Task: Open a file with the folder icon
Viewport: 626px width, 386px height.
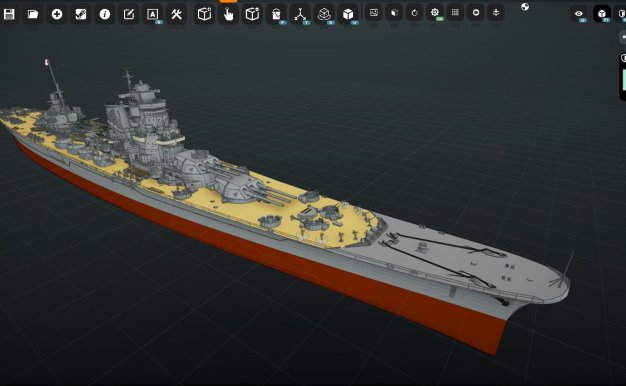Action: 33,14
